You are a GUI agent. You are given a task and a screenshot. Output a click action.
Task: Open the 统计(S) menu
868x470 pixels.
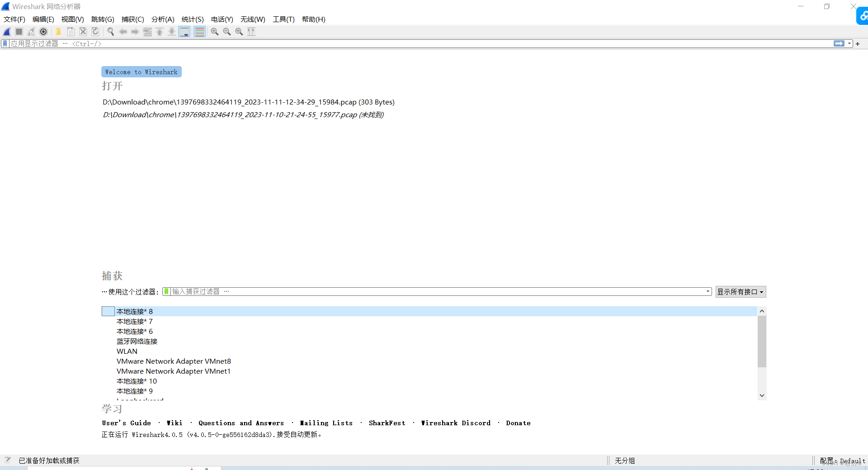click(x=193, y=19)
